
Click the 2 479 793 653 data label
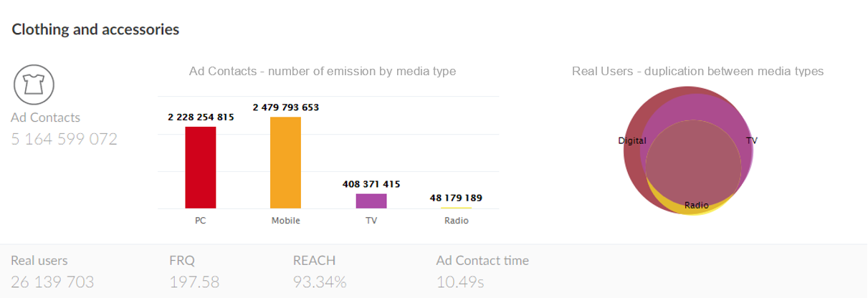(285, 107)
